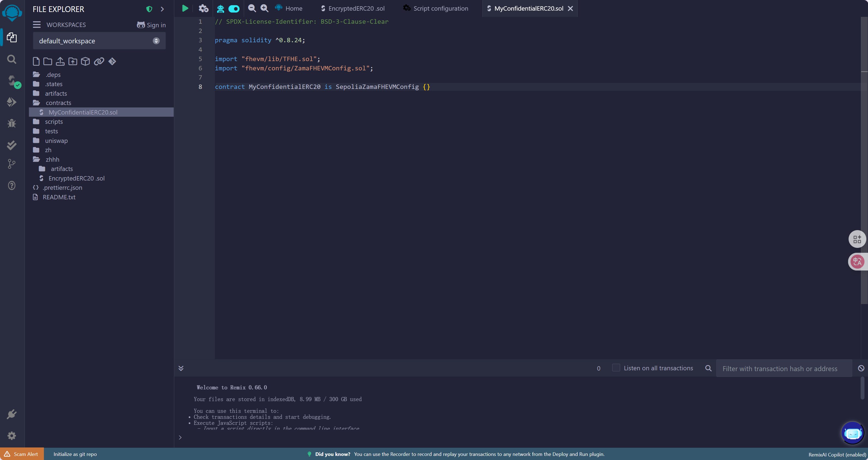Click the box import icon

(x=85, y=61)
